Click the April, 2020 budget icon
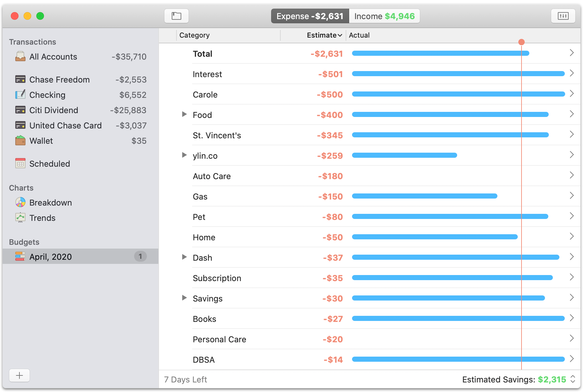 click(x=20, y=257)
